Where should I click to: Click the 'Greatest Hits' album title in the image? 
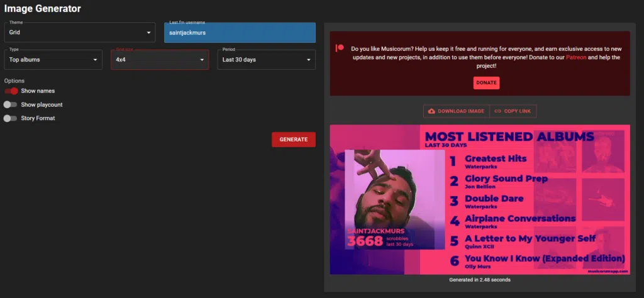[496, 158]
